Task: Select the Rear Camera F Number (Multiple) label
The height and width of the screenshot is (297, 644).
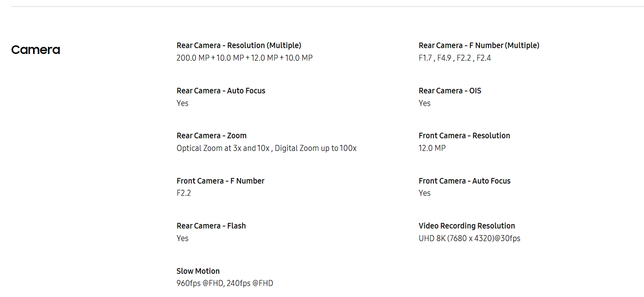Action: [x=479, y=45]
